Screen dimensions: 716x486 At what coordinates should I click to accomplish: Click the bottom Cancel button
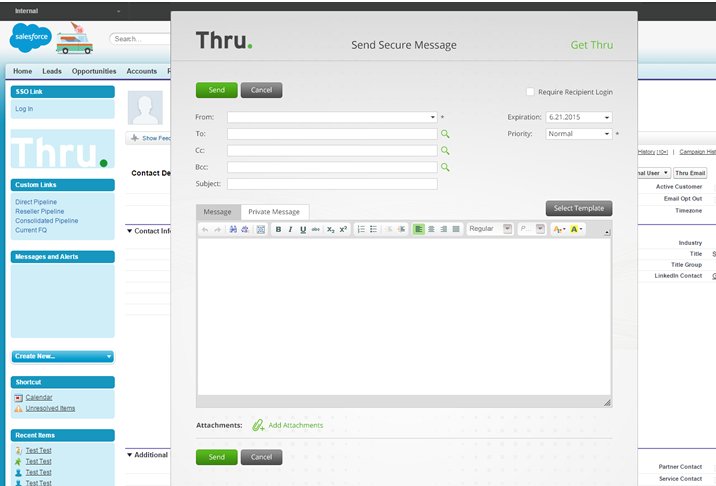click(261, 457)
